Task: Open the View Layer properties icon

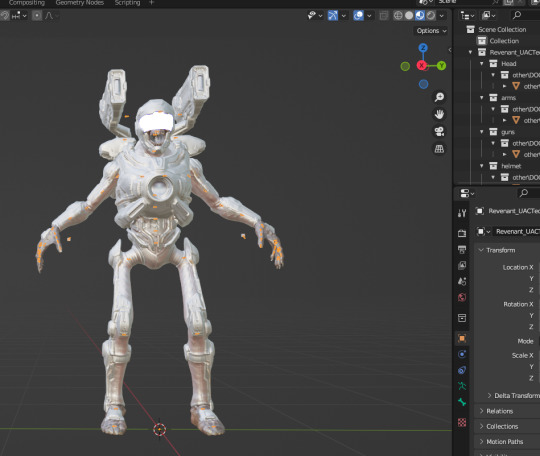Action: pyautogui.click(x=462, y=265)
